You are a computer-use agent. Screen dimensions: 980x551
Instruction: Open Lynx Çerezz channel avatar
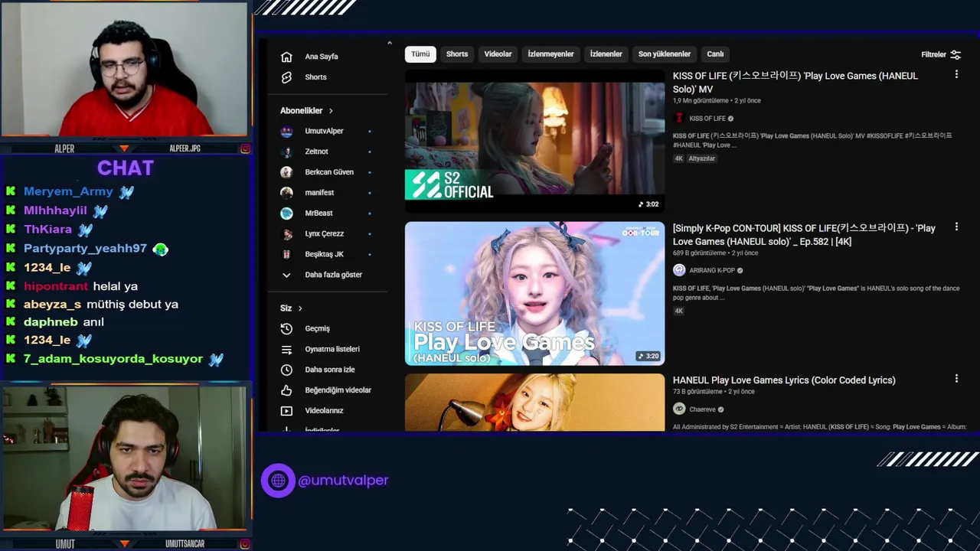tap(286, 234)
